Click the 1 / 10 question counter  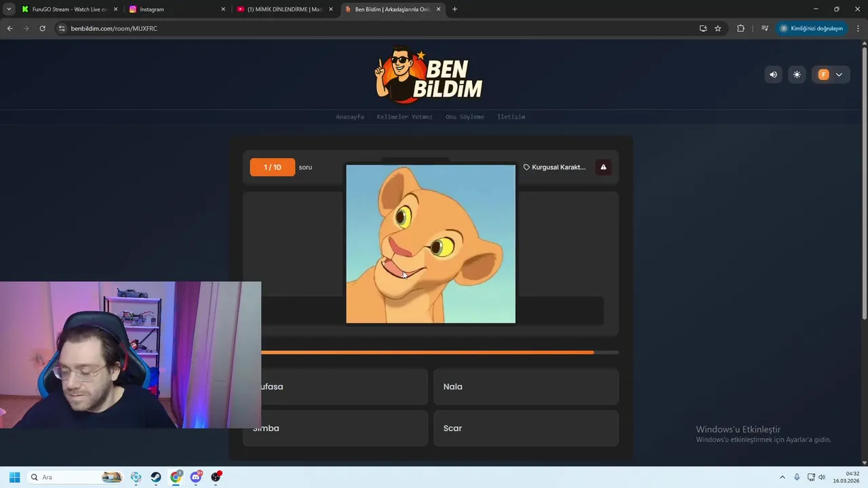tap(273, 167)
